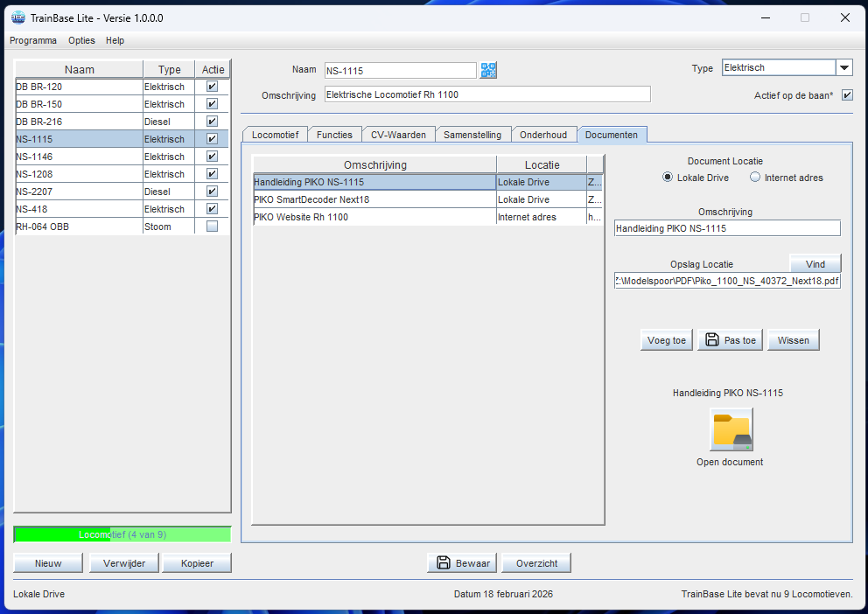Switch to the Onderhoud tab
This screenshot has width=868, height=614.
(x=542, y=135)
